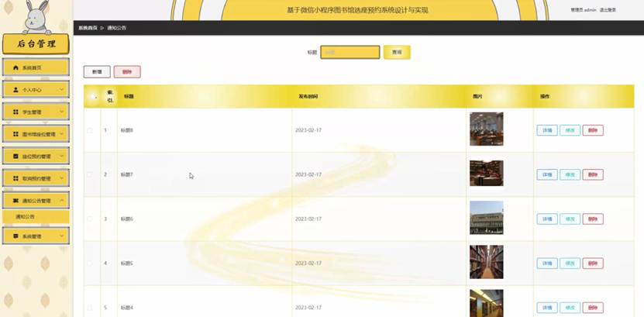644x317 pixels.
Task: Click 修改 for row 标题7
Action: point(570,174)
